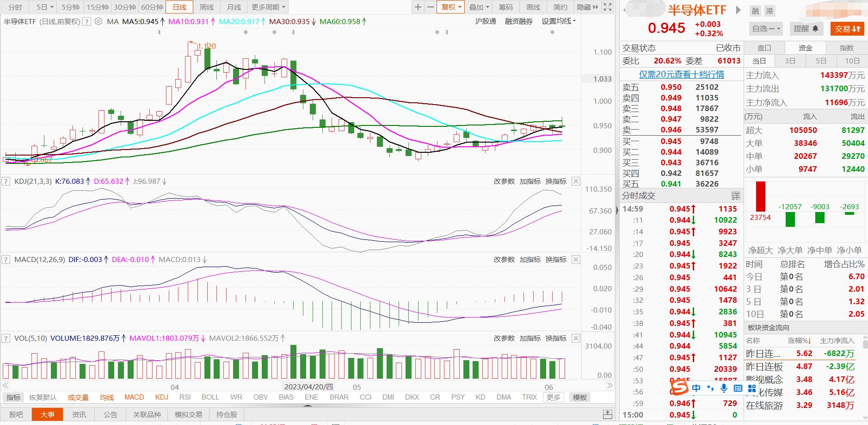This screenshot has height=425, width=868.
Task: Open the 分时成交 detail icon
Action: (735, 196)
